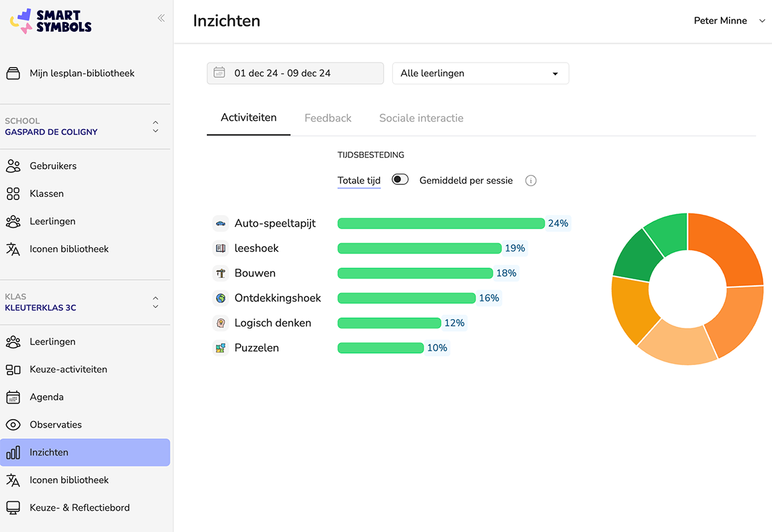Open the Alle leerlingen dropdown
The image size is (772, 532).
pos(480,73)
